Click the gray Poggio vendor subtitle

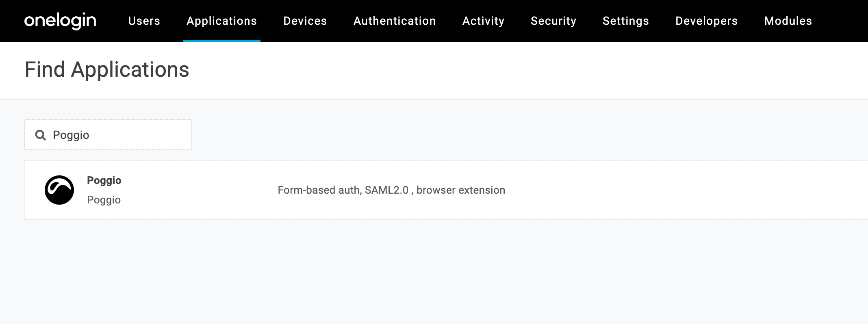[104, 200]
